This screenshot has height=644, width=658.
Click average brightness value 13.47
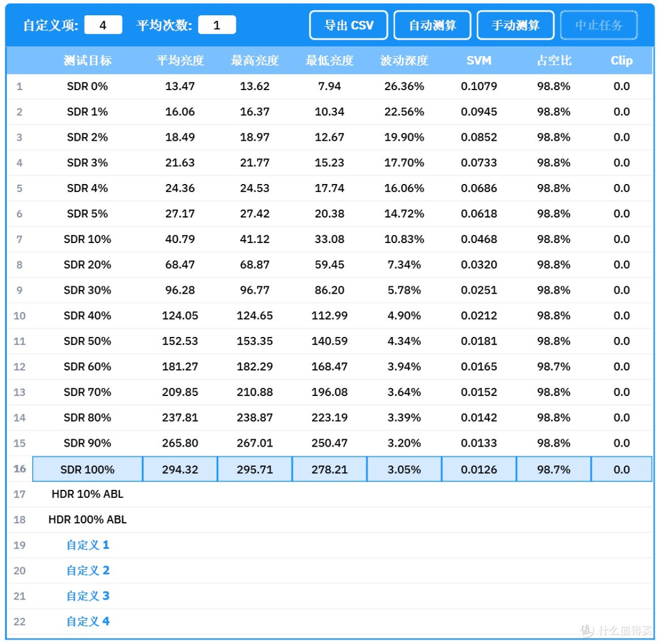click(180, 87)
